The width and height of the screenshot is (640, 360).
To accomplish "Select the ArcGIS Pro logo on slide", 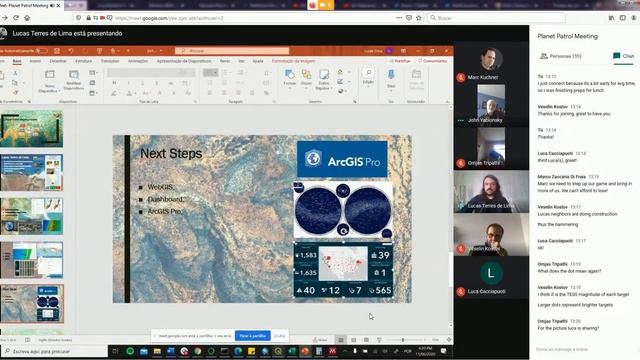I will pyautogui.click(x=342, y=159).
